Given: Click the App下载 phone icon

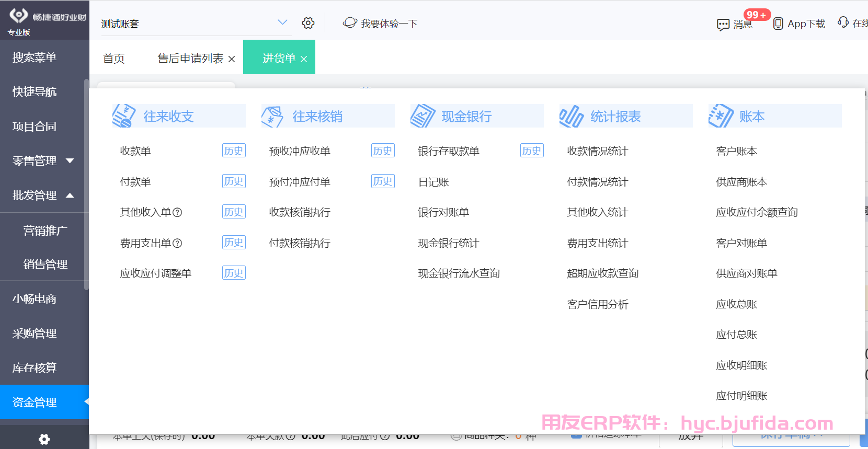Looking at the screenshot, I should point(778,24).
